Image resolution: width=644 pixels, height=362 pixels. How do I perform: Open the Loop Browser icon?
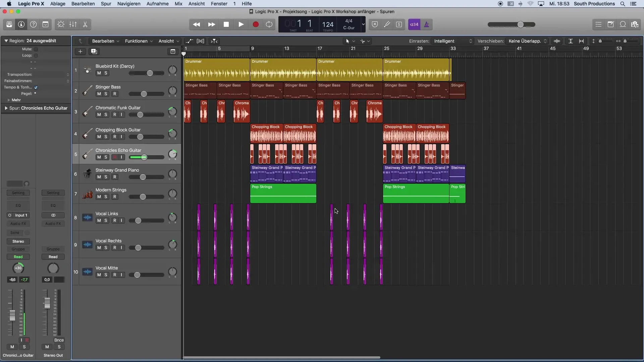[x=623, y=24]
